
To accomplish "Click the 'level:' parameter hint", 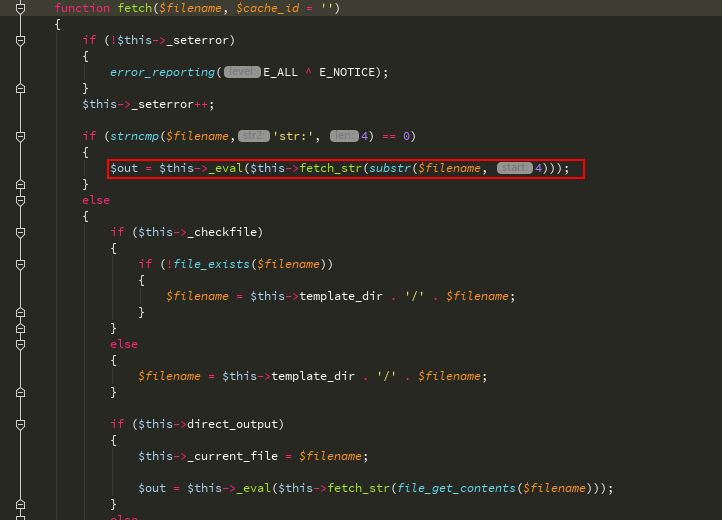I will 242,72.
